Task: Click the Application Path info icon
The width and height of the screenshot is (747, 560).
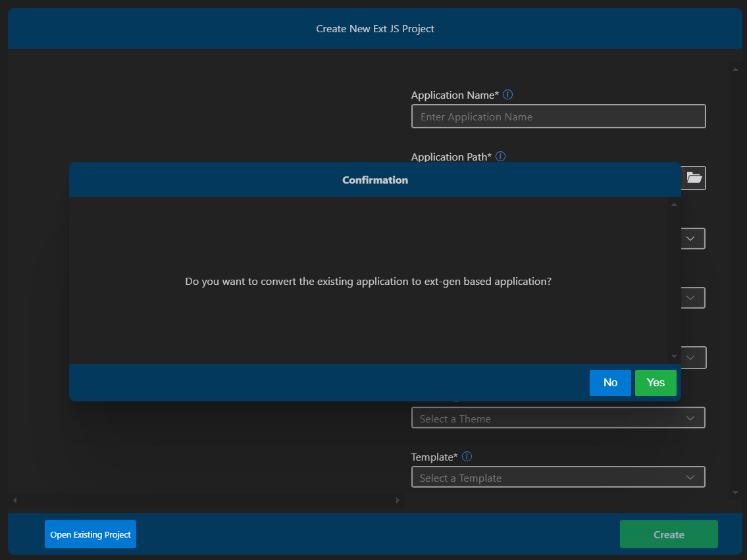Action: 500,157
